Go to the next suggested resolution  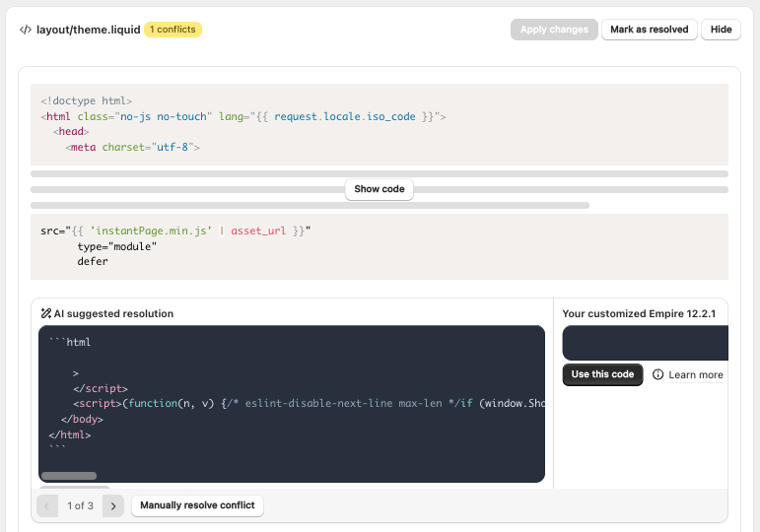pos(113,505)
